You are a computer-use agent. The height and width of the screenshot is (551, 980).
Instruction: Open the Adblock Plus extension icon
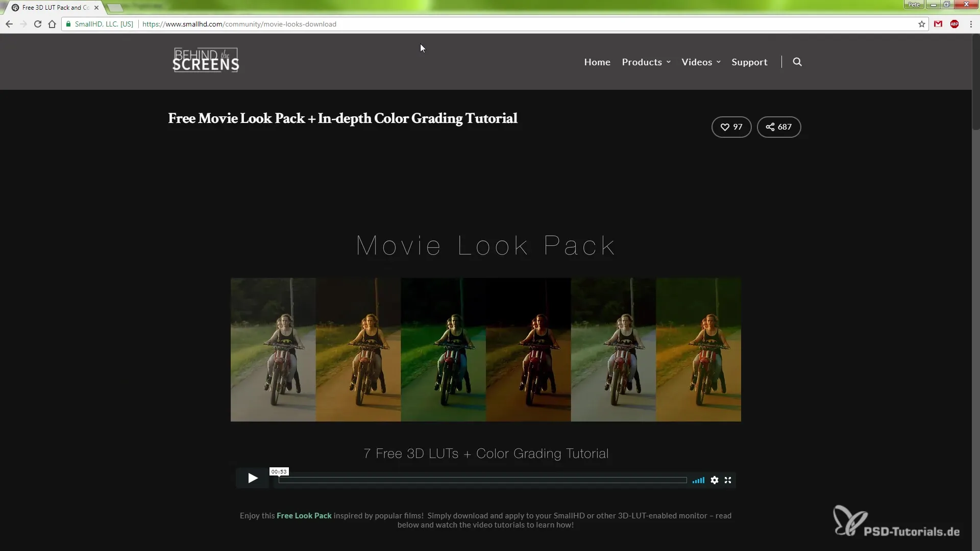[954, 24]
